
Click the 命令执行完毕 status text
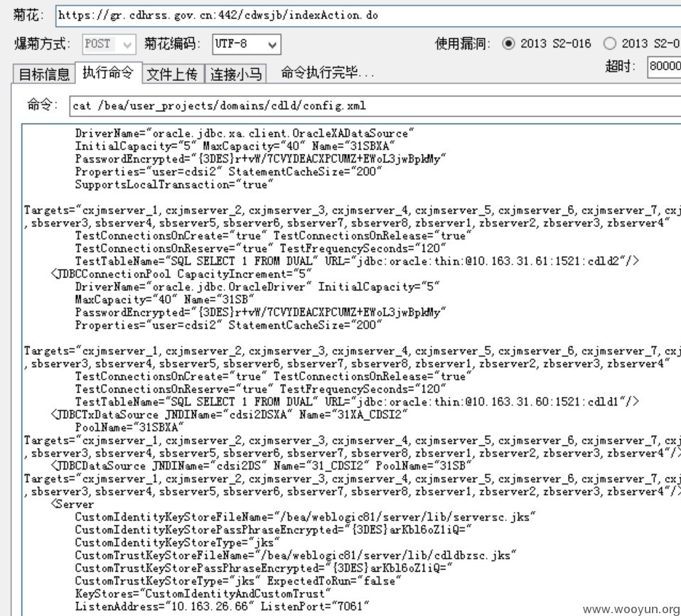(327, 72)
